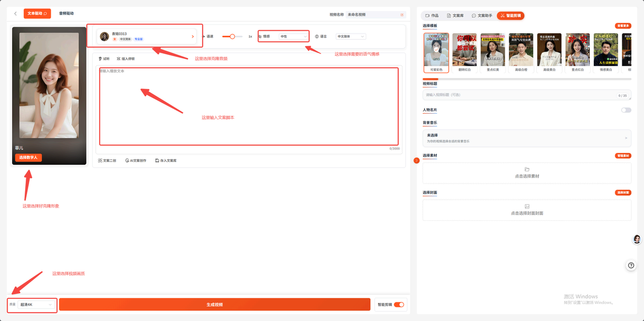
Task: Click the 生成视频 generate button
Action: (x=215, y=304)
